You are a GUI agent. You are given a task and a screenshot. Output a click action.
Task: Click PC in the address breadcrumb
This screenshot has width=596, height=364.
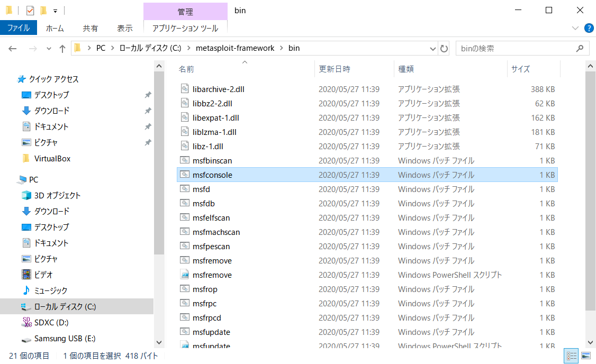click(101, 48)
